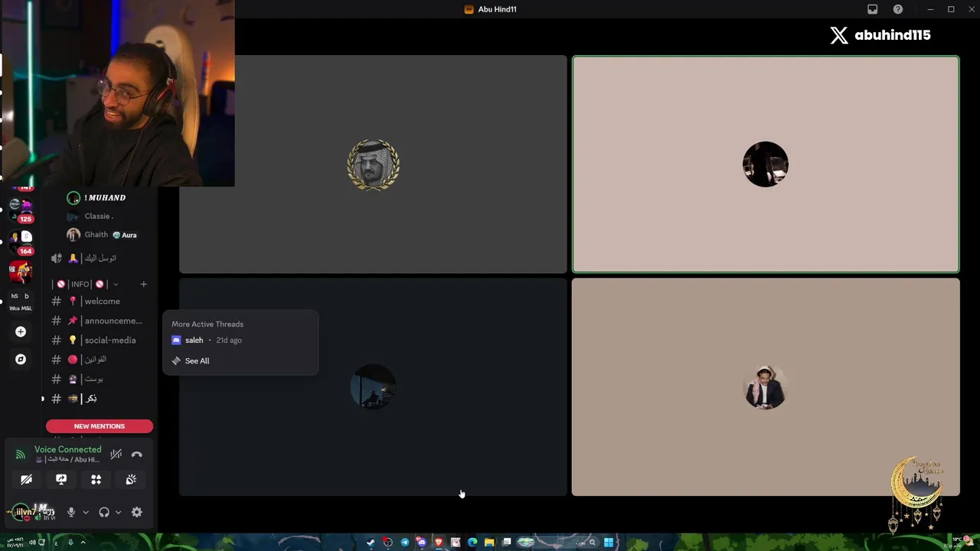Open the Help question-mark icon
980x551 pixels.
pyautogui.click(x=898, y=9)
